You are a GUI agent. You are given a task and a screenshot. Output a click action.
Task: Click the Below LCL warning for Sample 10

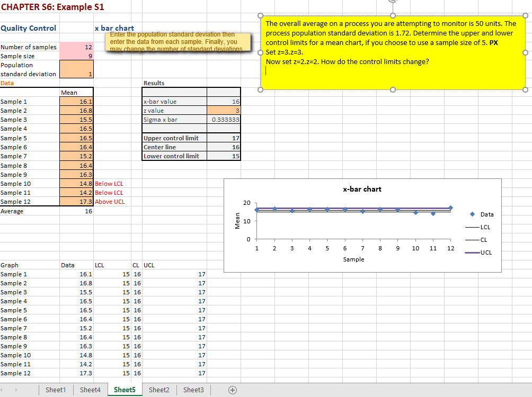tap(110, 183)
